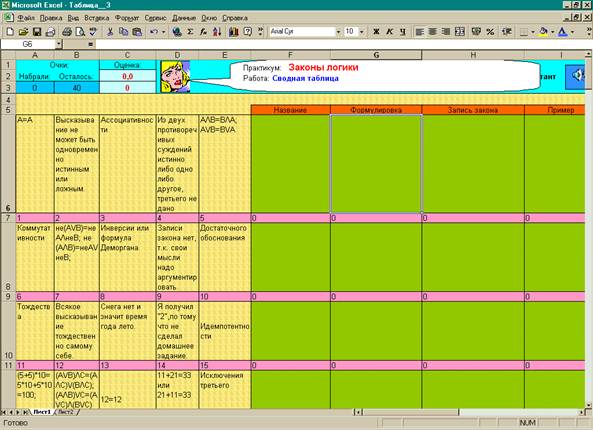
Task: Open the Print icon in toolbar
Action: pyautogui.click(x=67, y=32)
